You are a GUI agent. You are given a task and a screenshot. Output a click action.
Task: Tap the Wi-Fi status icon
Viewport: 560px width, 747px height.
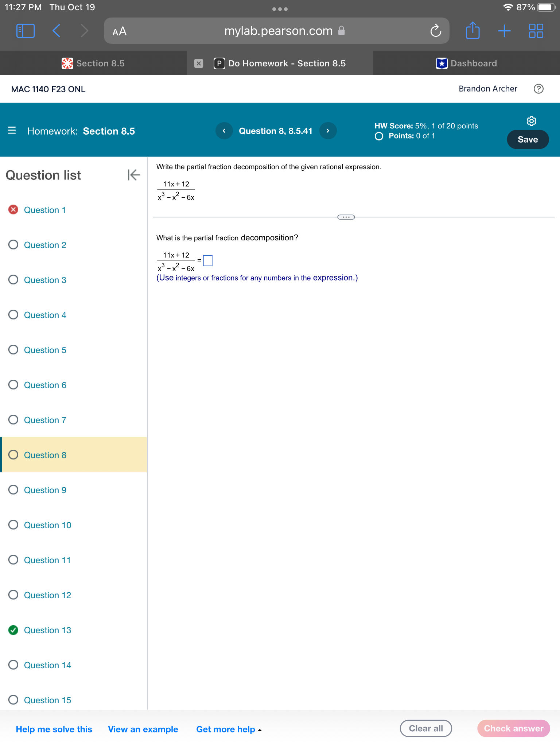click(x=508, y=7)
